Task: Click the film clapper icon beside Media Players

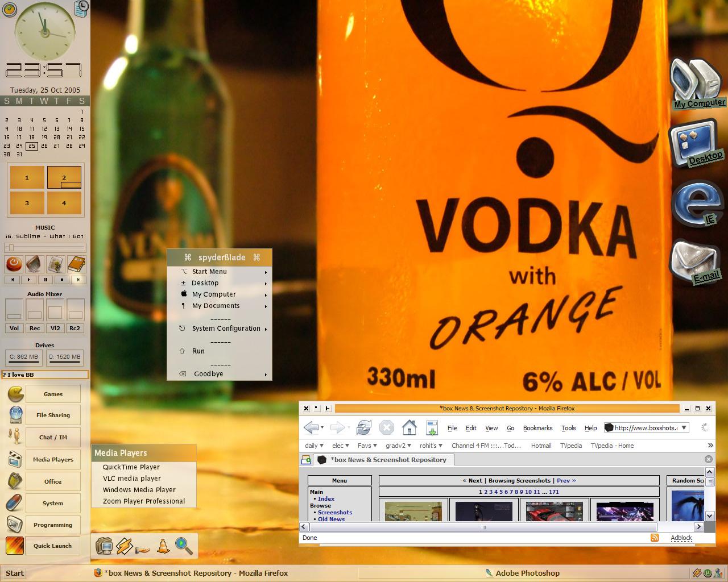Action: (x=15, y=459)
